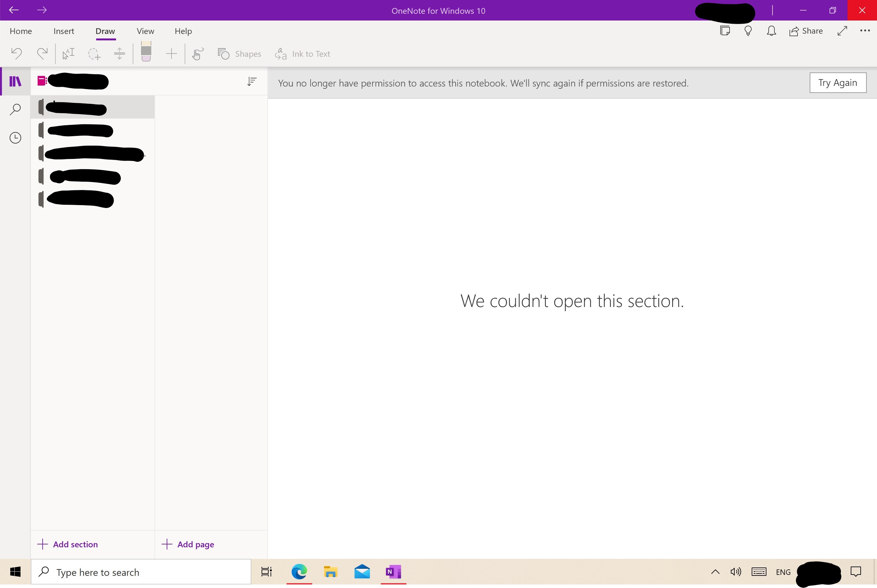Click the Add Space tool icon
This screenshot has width=877, height=588.
click(119, 53)
